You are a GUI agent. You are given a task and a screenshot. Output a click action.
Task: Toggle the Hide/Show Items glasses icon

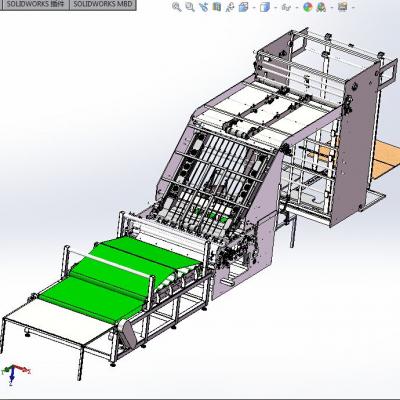(x=286, y=7)
